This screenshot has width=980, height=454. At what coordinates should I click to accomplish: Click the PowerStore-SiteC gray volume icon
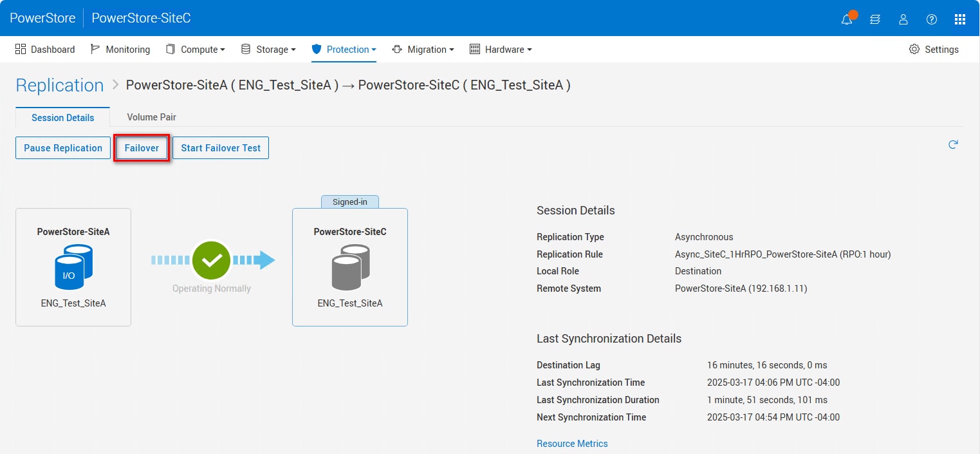(x=350, y=267)
